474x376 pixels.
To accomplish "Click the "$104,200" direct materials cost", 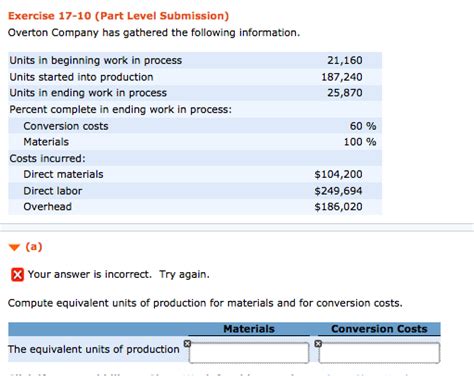I will click(x=338, y=174).
